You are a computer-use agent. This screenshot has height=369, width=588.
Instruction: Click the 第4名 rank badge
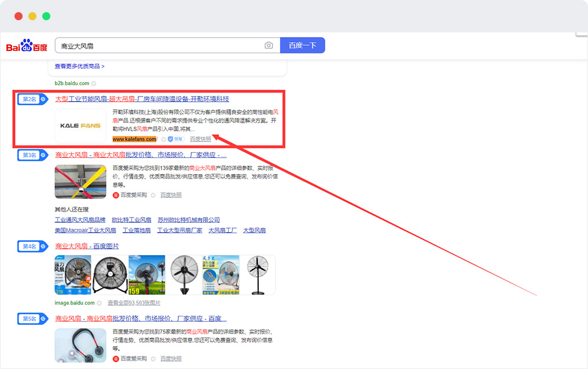32,246
